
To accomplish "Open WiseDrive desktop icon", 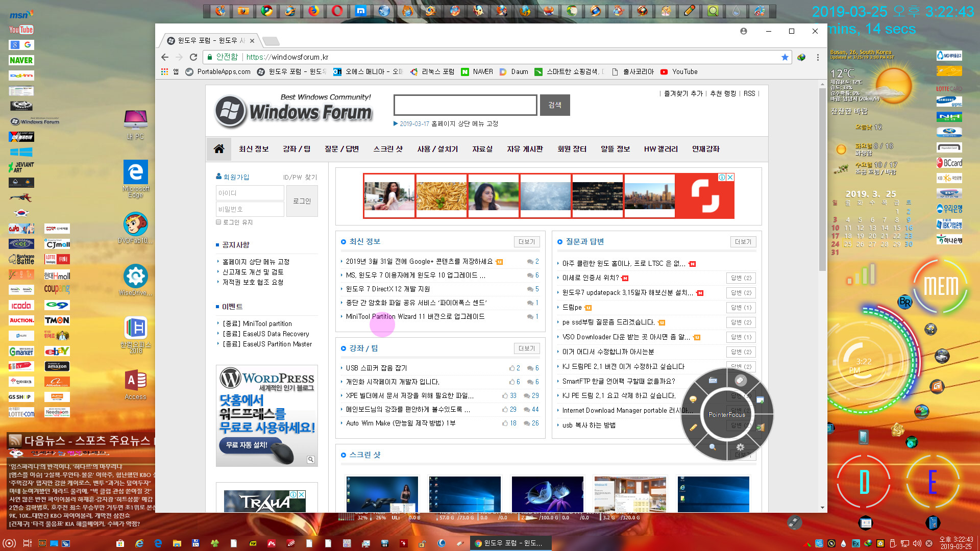I will click(x=135, y=280).
